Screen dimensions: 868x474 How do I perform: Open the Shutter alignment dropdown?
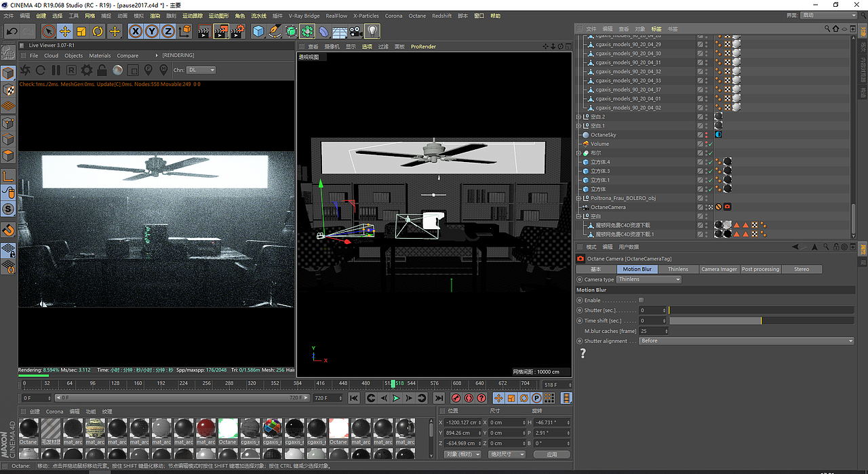[747, 341]
